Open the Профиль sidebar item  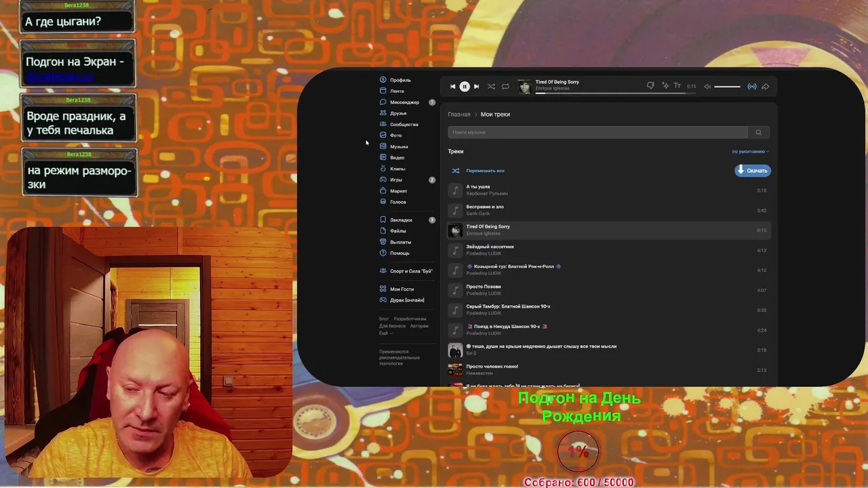[396, 80]
